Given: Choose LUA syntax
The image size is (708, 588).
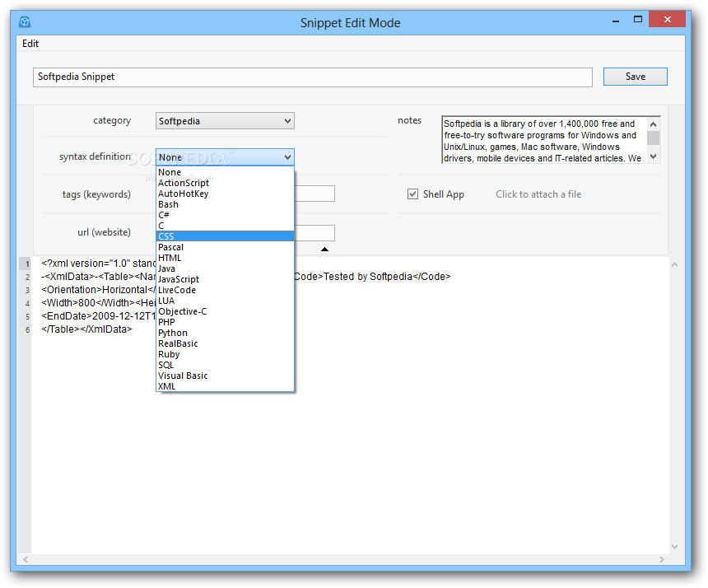Looking at the screenshot, I should [225, 301].
